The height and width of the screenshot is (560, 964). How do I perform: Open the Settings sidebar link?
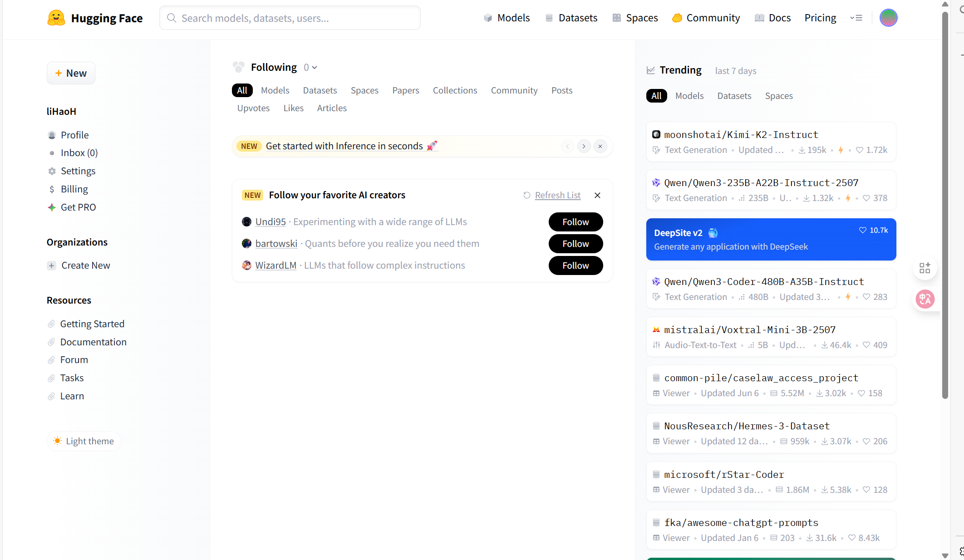point(78,171)
